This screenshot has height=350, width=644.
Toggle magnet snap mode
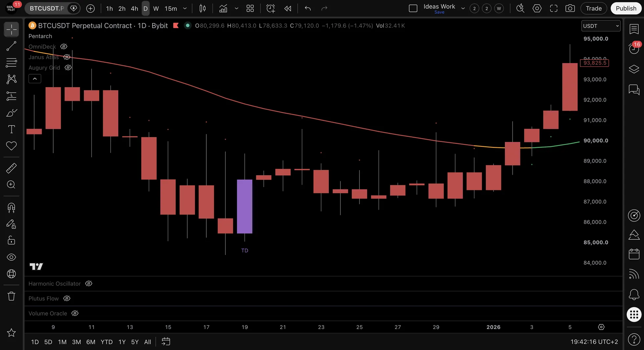pos(11,208)
